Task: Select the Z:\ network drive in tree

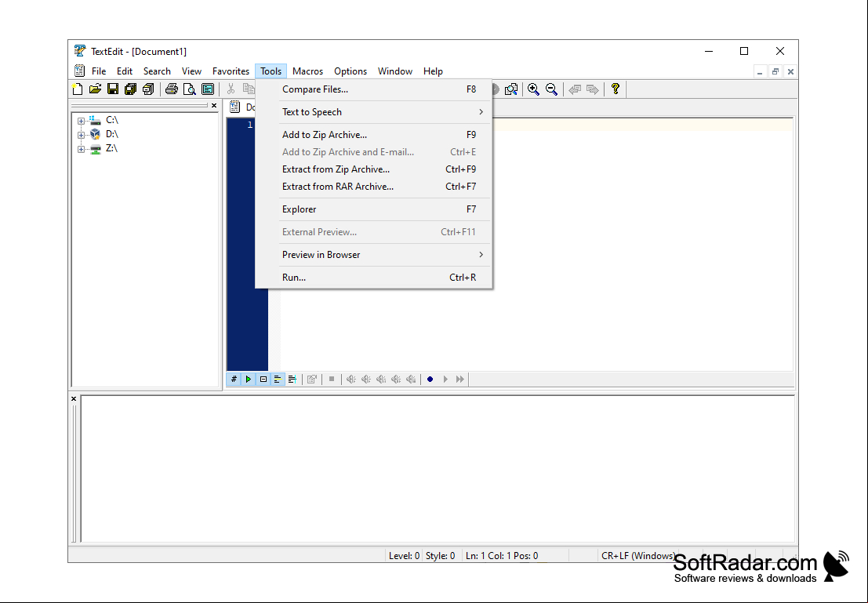Action: (x=112, y=148)
